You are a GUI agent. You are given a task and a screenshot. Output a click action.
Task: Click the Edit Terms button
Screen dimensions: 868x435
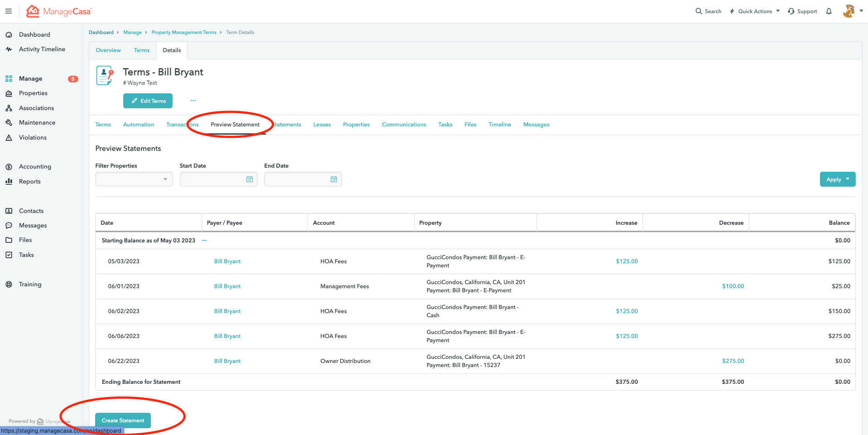point(148,101)
